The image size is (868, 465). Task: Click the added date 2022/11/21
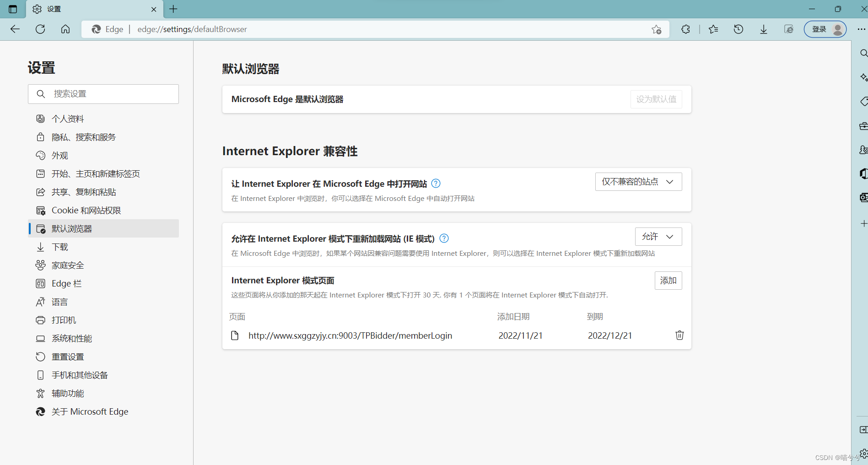click(x=520, y=335)
